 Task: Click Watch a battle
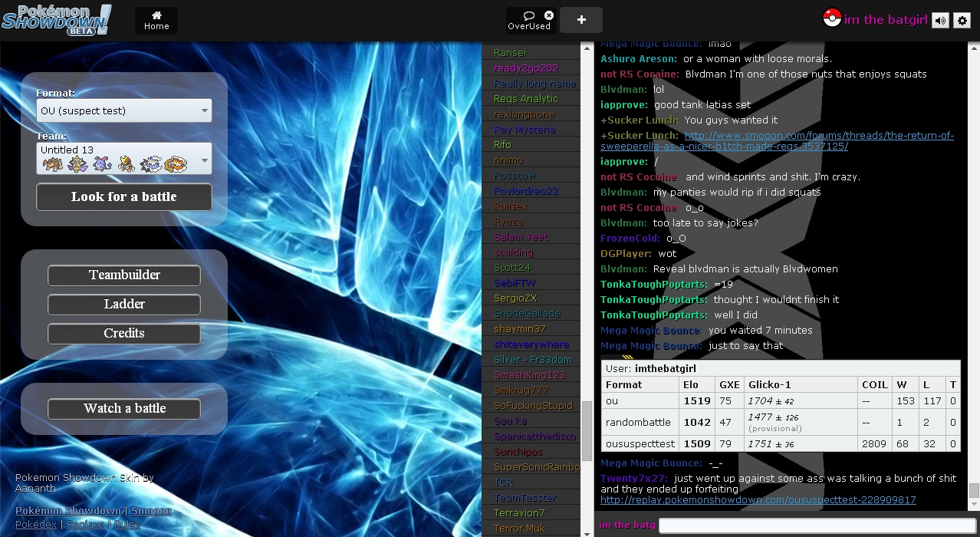point(124,408)
